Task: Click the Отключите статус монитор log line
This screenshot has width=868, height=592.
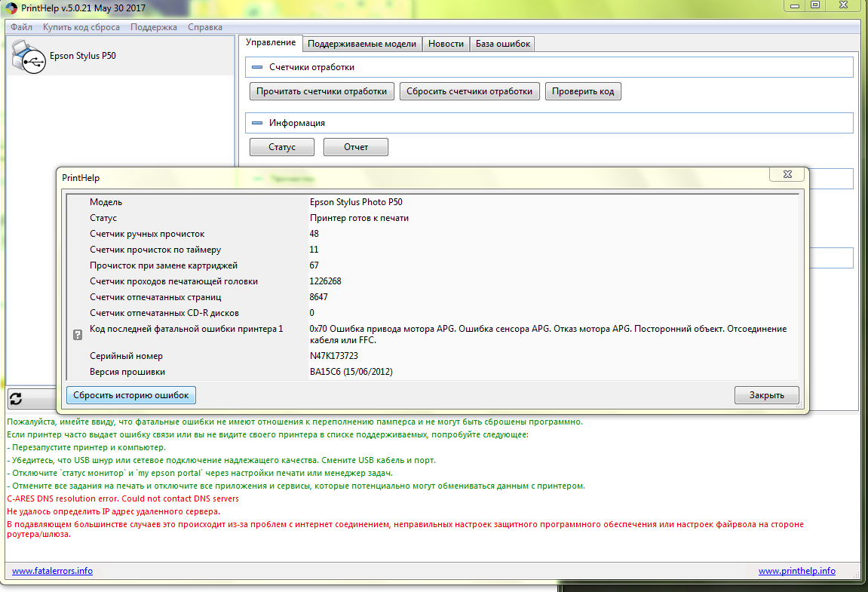Action: pos(200,473)
